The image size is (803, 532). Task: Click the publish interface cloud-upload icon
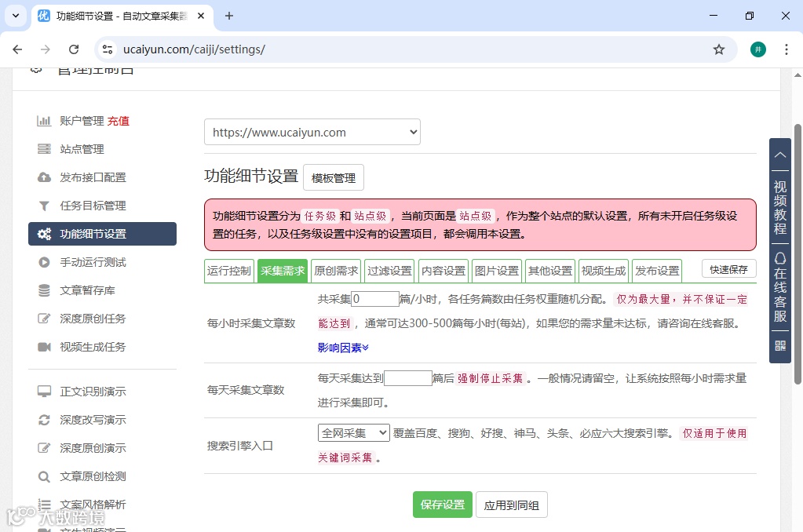44,177
